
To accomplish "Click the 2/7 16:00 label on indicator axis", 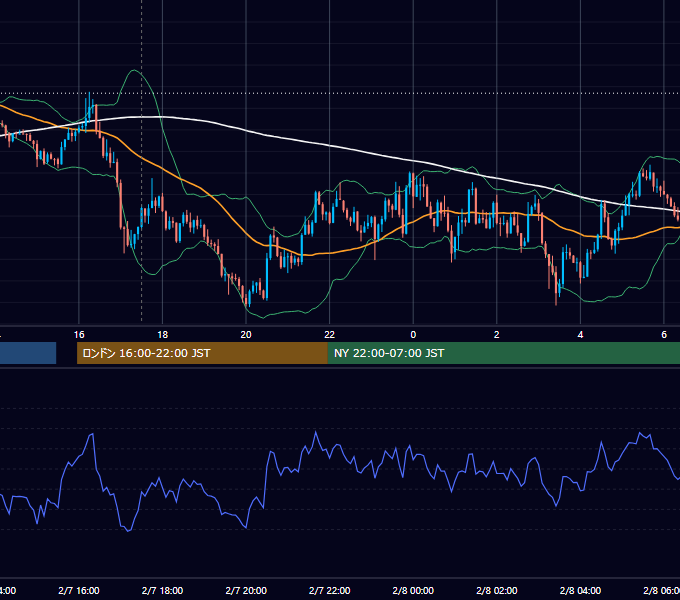I will [x=79, y=590].
